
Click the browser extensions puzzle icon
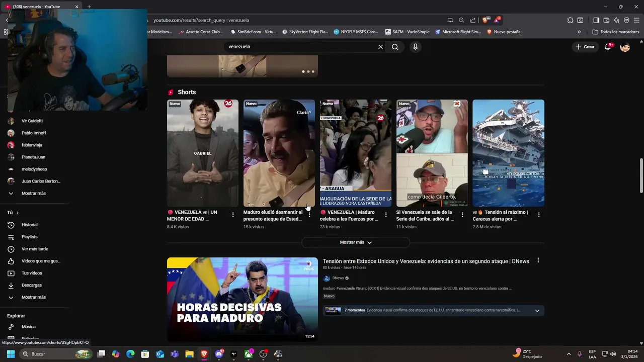[x=570, y=20]
